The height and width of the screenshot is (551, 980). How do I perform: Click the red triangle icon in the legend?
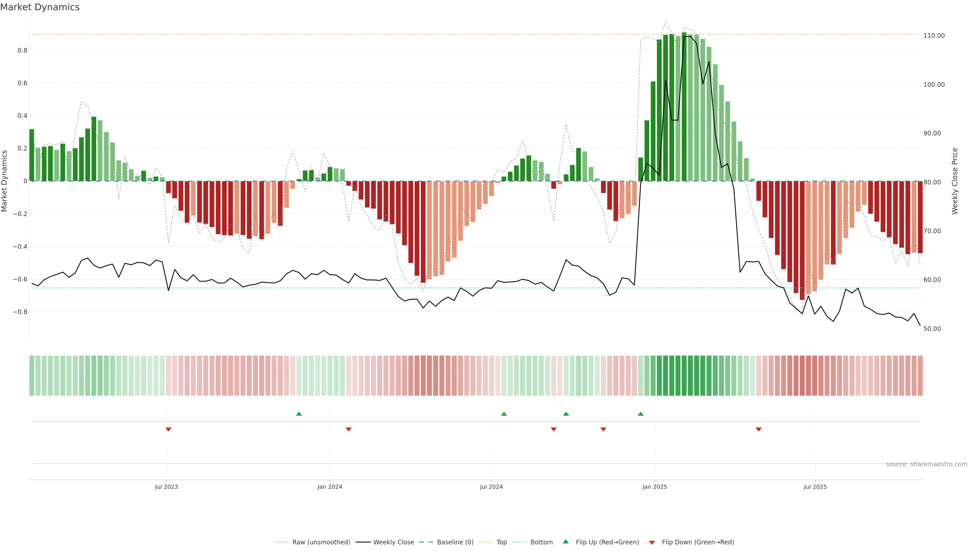(652, 543)
